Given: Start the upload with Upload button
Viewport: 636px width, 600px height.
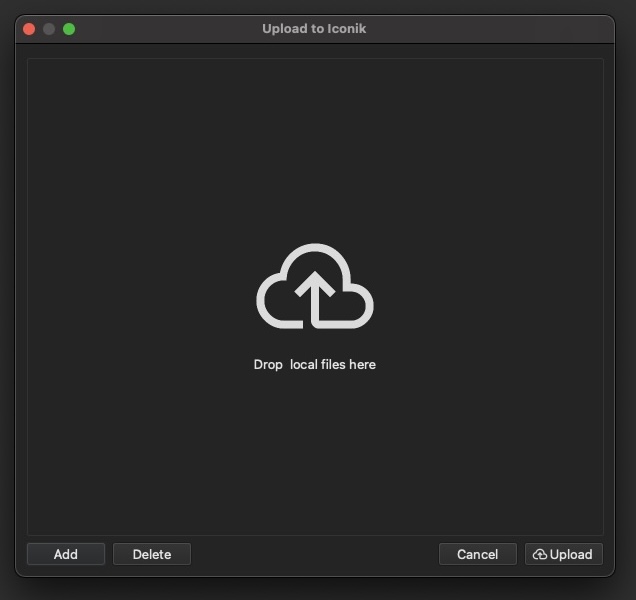Looking at the screenshot, I should click(x=564, y=554).
